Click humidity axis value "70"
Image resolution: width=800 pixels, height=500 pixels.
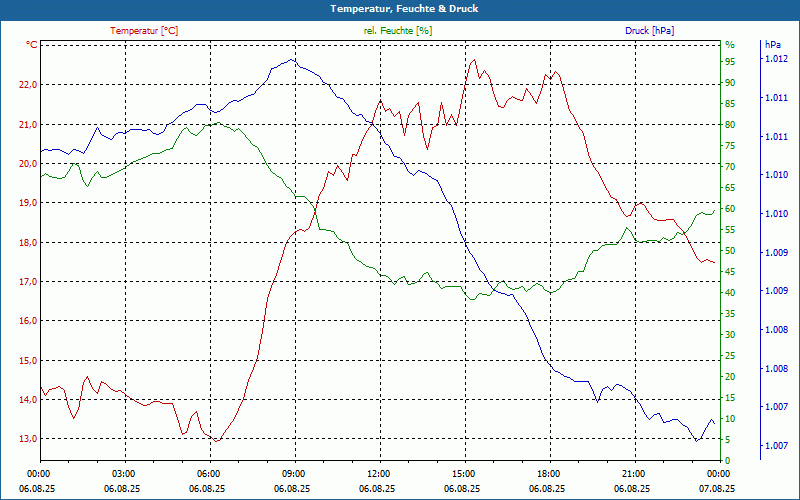point(730,167)
